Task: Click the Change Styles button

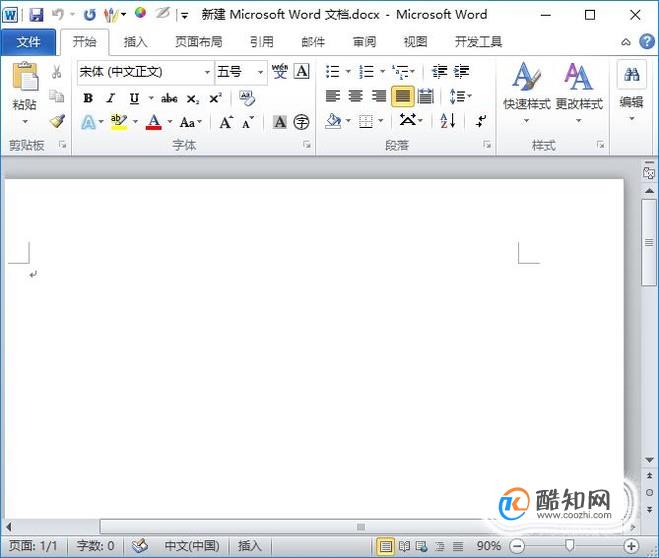Action: tap(579, 93)
